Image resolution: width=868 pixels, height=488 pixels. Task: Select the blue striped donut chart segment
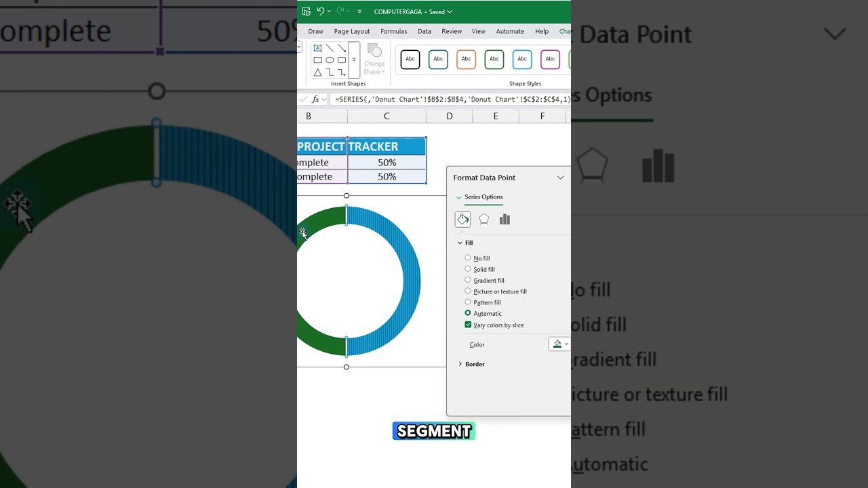(411, 281)
